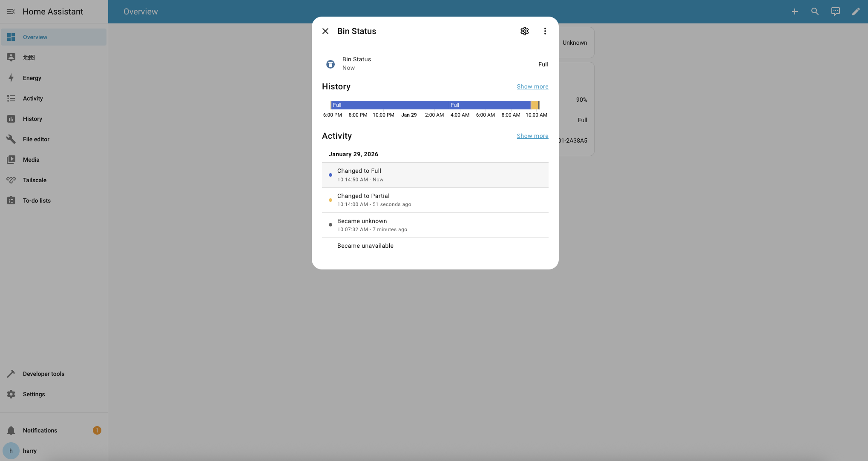Click the Bin Status trash bin icon
Screen dimensions: 868x461
pyautogui.click(x=331, y=64)
